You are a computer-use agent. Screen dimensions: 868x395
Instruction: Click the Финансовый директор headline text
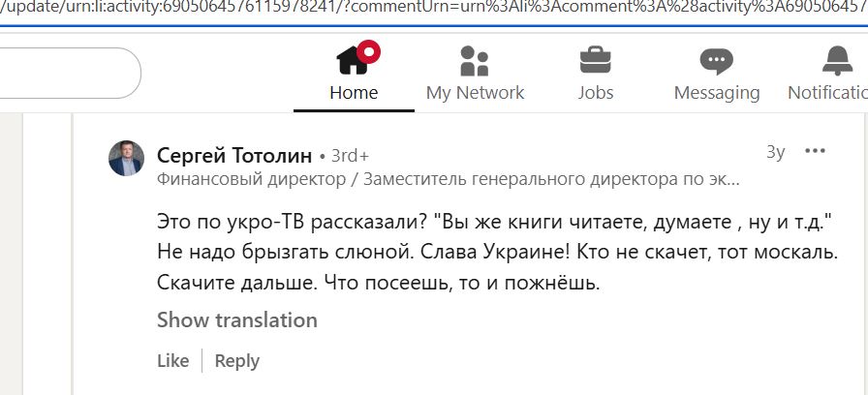pos(448,180)
